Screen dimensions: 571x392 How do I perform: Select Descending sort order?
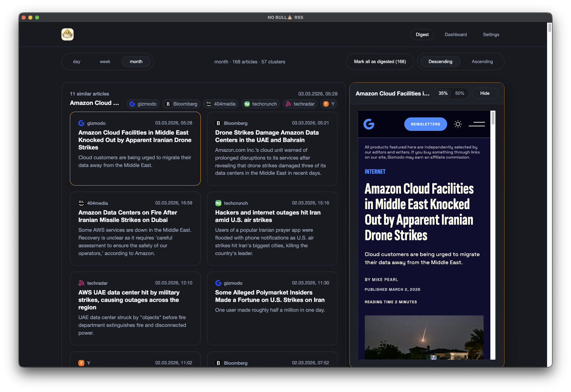440,62
